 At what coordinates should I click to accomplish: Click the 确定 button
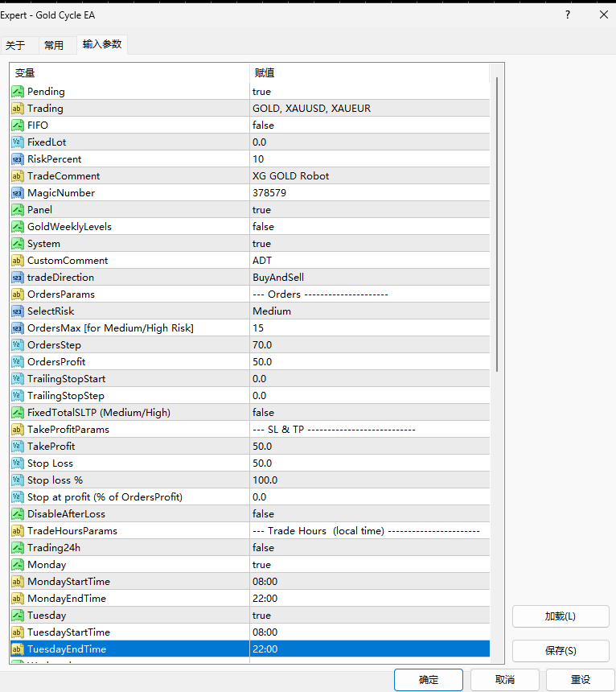click(429, 680)
